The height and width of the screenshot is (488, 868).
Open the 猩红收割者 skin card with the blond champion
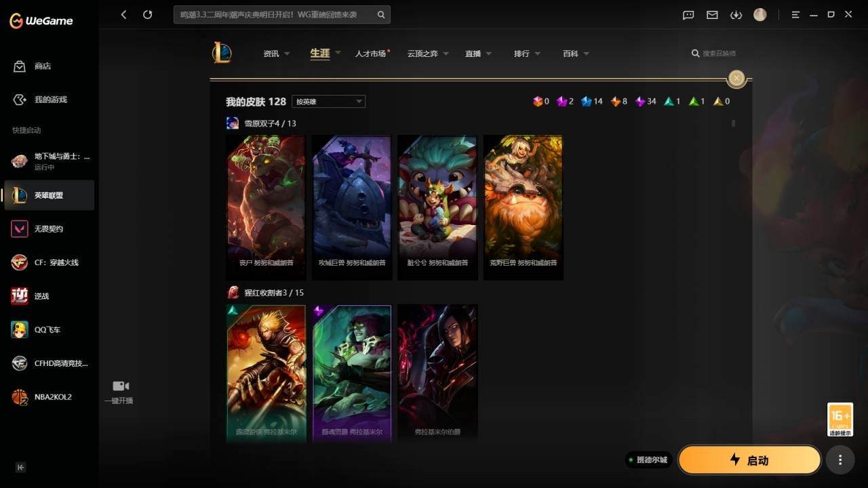266,373
